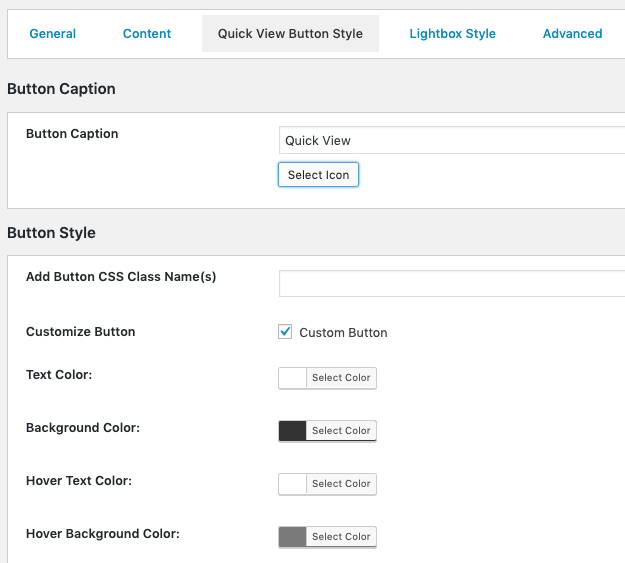Click the Button Caption text field
This screenshot has width=625, height=563.
pos(450,141)
